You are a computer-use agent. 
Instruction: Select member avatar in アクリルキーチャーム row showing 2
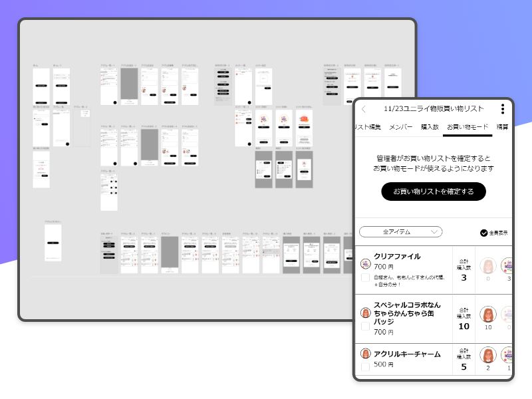click(x=488, y=355)
